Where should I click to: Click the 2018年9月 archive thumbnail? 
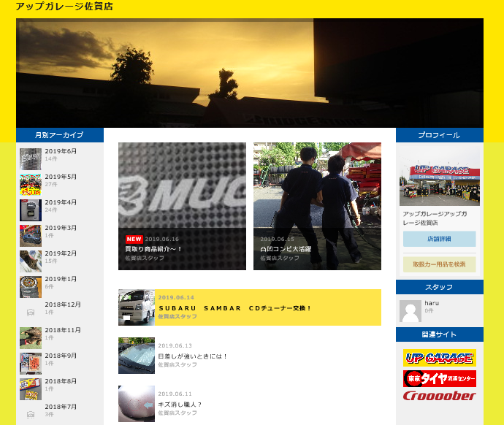tap(31, 364)
